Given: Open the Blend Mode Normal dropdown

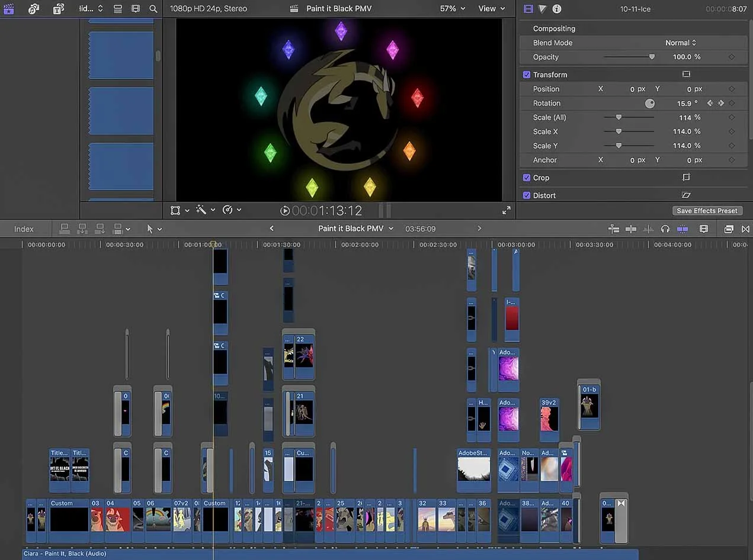Looking at the screenshot, I should [x=681, y=43].
